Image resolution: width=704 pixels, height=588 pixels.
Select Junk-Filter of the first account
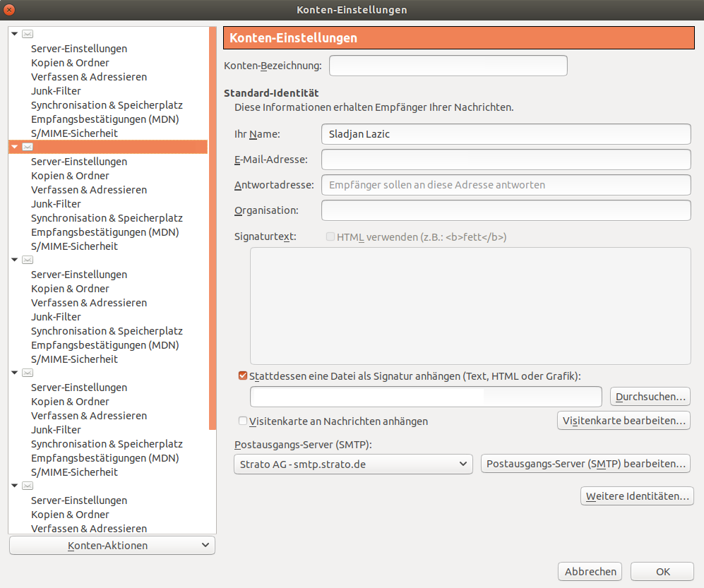[x=56, y=91]
